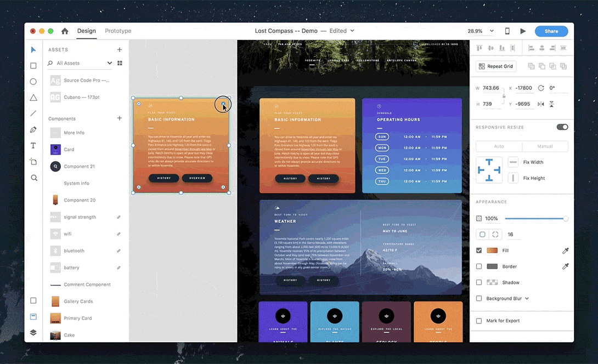Select the Line tool
Viewport: 598px width, 364px height.
click(33, 113)
